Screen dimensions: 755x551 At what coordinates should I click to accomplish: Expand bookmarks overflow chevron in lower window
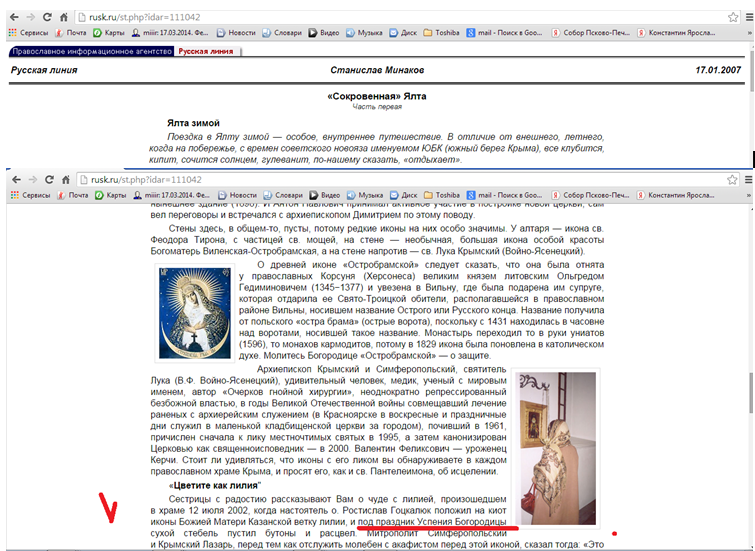pos(749,195)
